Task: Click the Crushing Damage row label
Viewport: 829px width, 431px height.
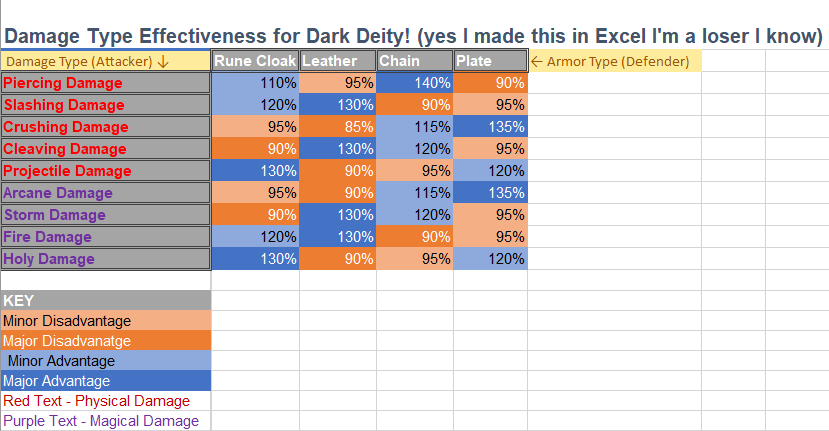Action: [105, 127]
